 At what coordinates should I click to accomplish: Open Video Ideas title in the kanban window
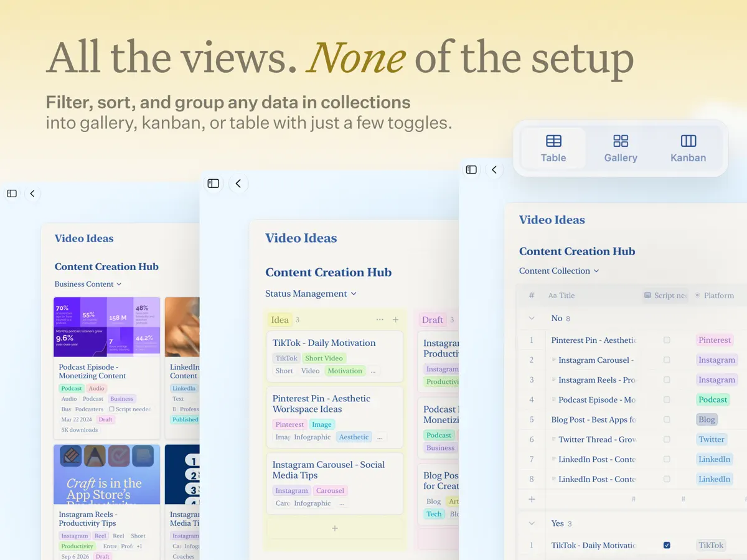[x=301, y=238]
